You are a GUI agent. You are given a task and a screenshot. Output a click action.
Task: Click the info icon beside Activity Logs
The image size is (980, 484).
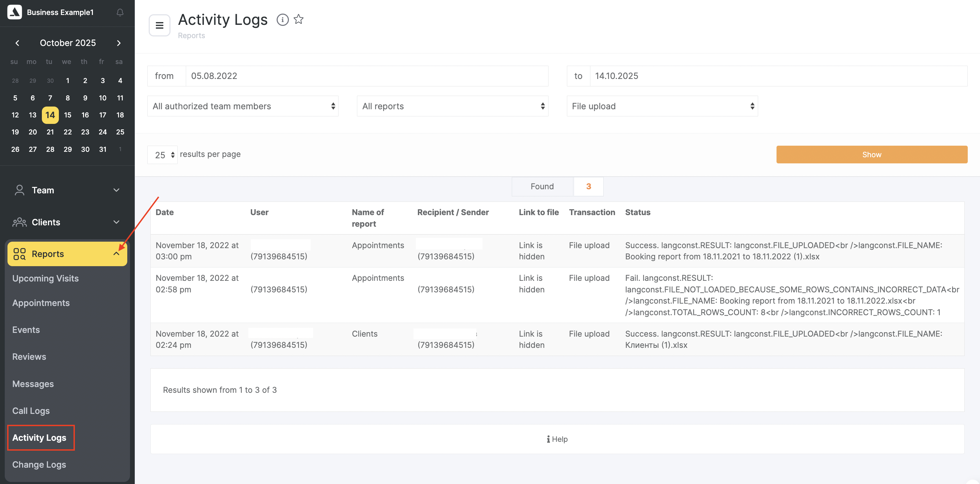pos(282,19)
